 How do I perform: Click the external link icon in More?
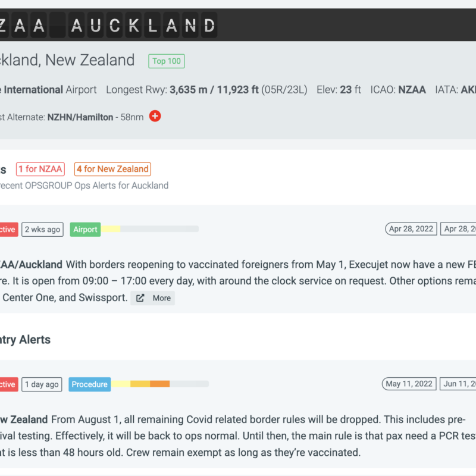tap(140, 298)
